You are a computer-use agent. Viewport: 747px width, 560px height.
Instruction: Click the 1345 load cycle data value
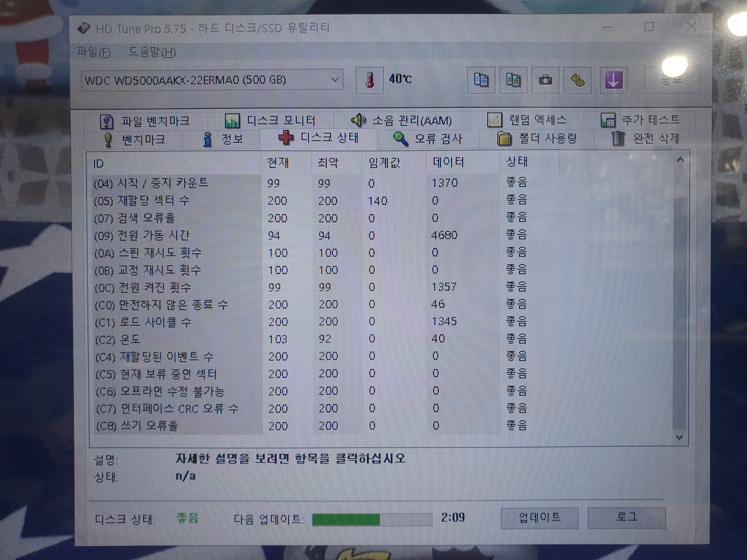coord(444,321)
